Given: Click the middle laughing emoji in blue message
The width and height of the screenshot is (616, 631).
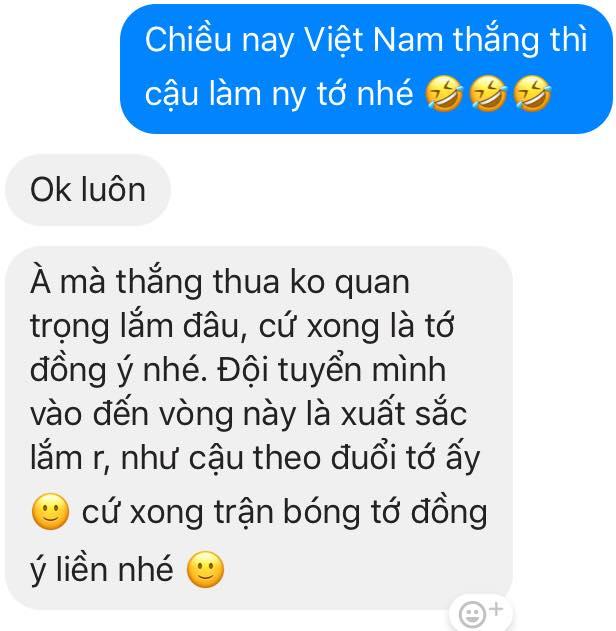Looking at the screenshot, I should click(x=488, y=94).
